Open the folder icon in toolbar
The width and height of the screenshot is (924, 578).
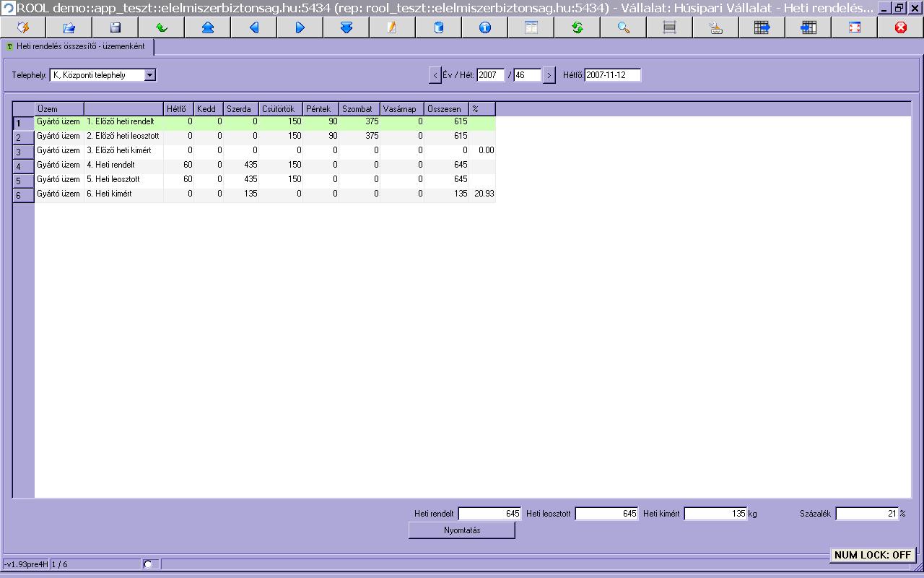(69, 27)
